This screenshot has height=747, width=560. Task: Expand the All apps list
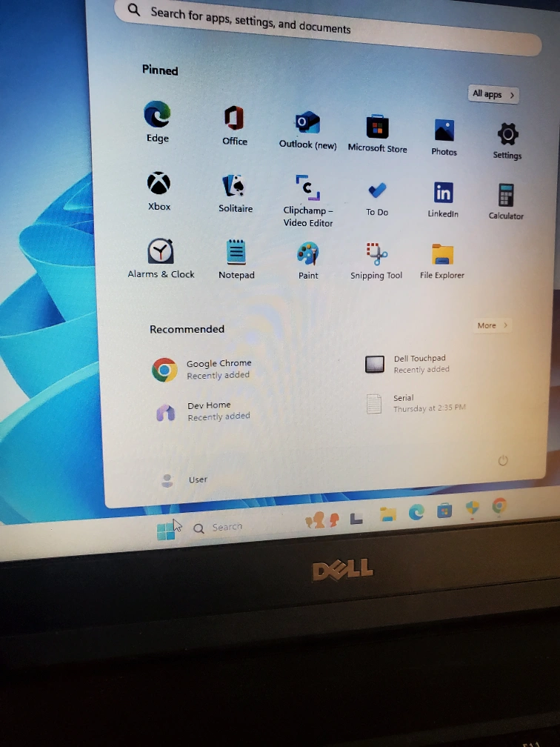point(493,94)
